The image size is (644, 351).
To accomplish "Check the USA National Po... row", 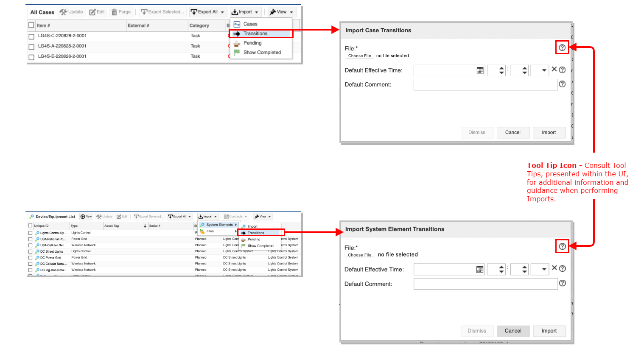I will click(x=30, y=239).
